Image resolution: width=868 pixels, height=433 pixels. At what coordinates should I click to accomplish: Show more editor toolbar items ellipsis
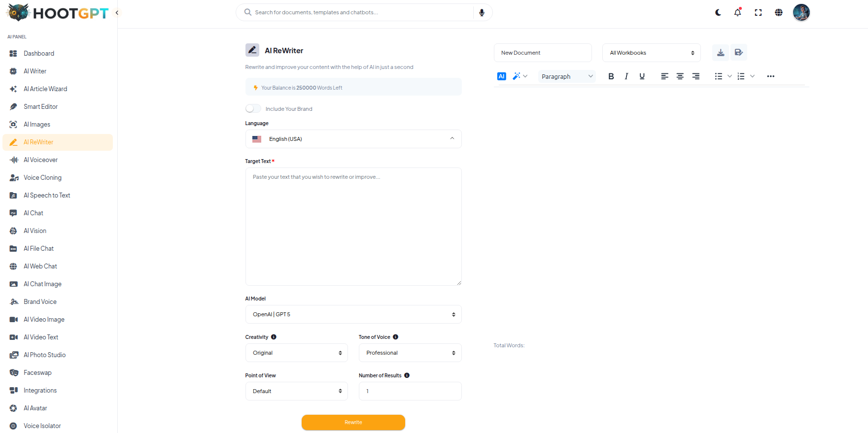tap(771, 76)
